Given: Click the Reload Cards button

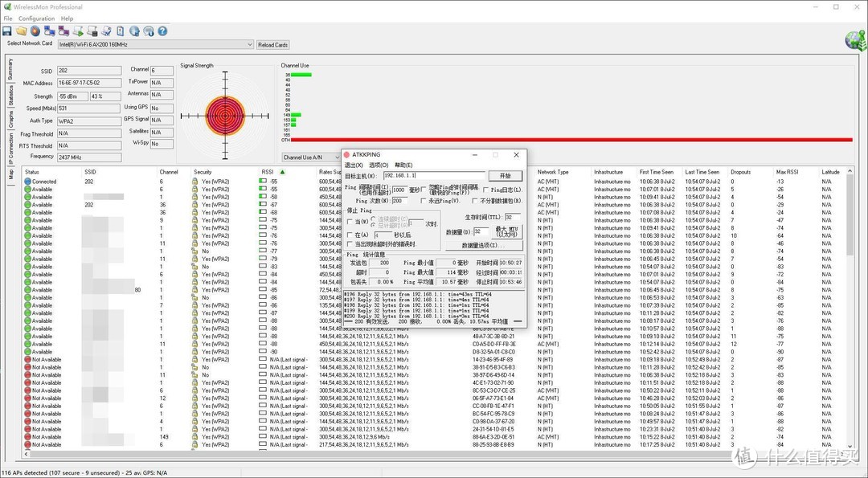Looking at the screenshot, I should point(273,45).
